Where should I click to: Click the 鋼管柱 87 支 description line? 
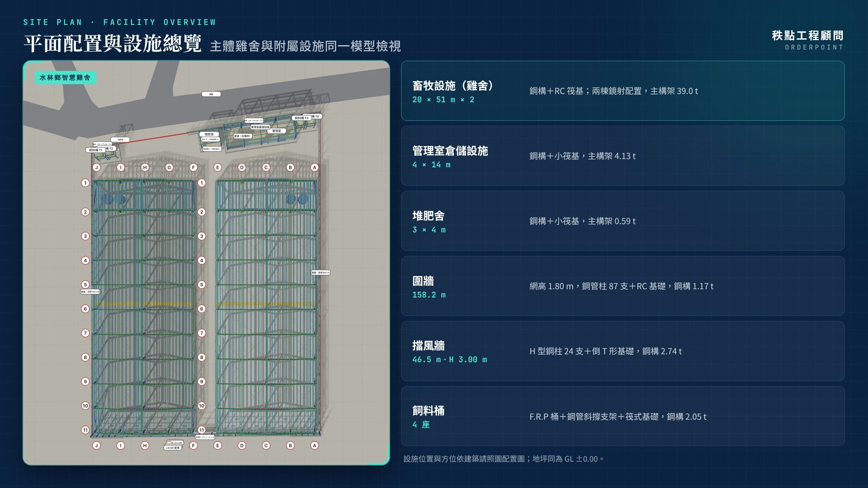pos(621,286)
